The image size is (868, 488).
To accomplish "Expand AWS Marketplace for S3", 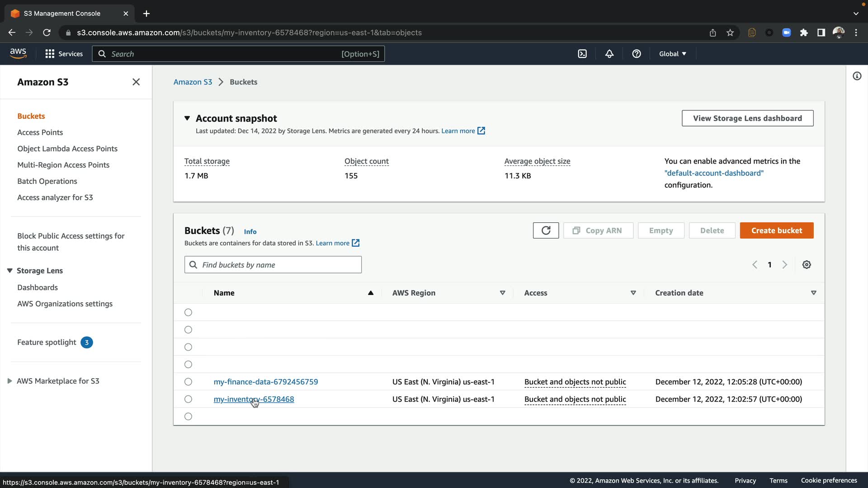I will pyautogui.click(x=9, y=381).
